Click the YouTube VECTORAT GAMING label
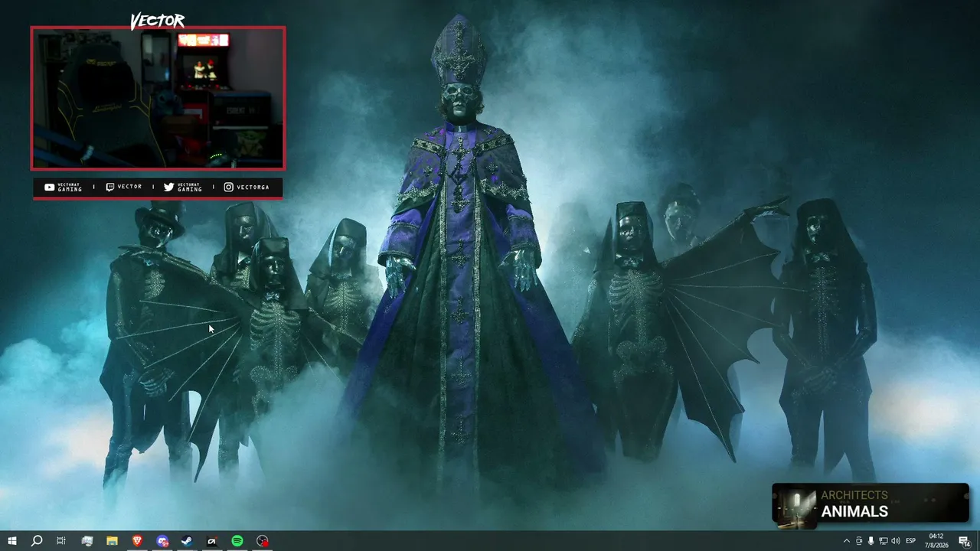The width and height of the screenshot is (980, 551). (64, 187)
